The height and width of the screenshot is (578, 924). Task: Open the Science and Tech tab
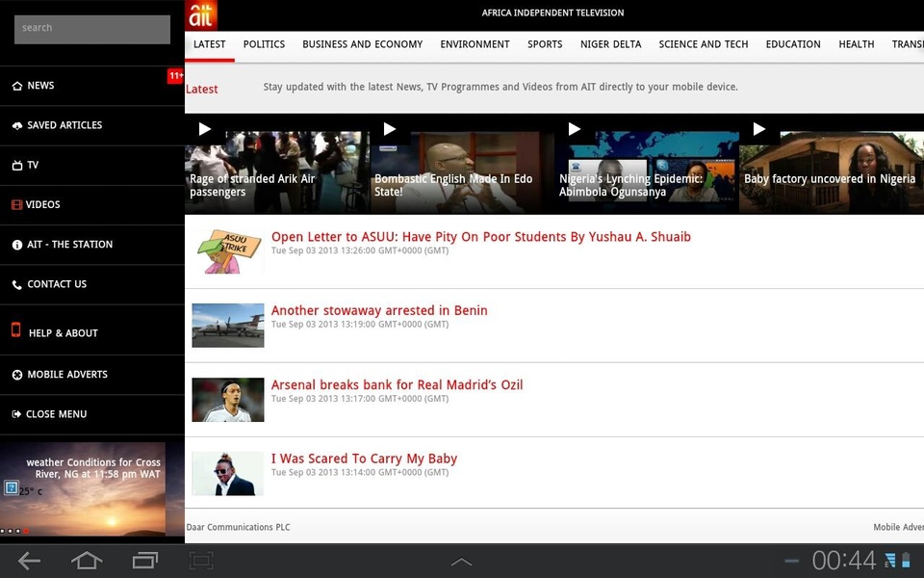pos(704,44)
